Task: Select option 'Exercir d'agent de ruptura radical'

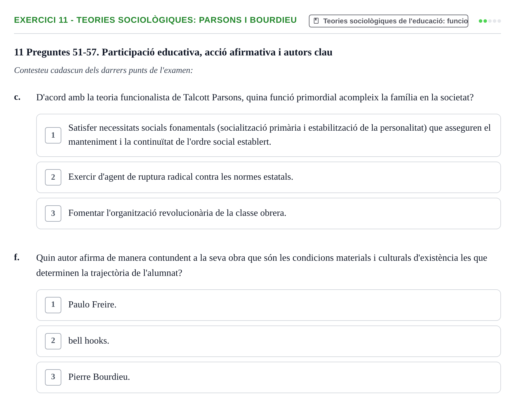Action: point(269,177)
